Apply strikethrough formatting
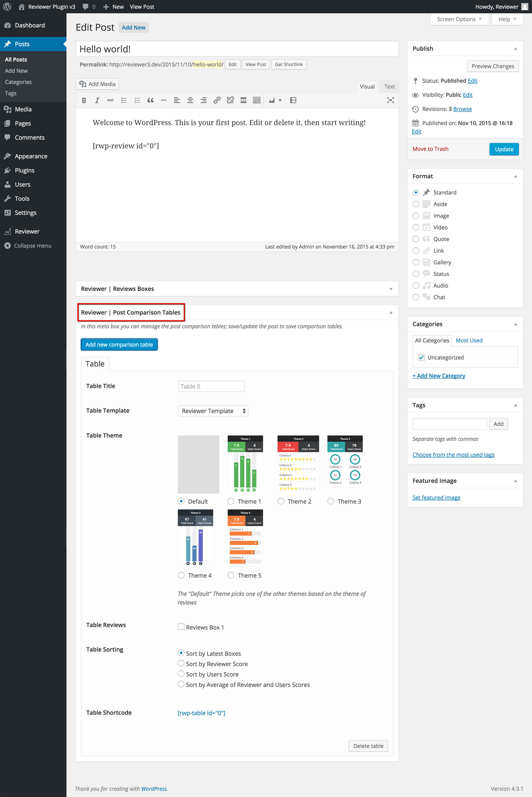The width and height of the screenshot is (532, 797). (x=110, y=100)
